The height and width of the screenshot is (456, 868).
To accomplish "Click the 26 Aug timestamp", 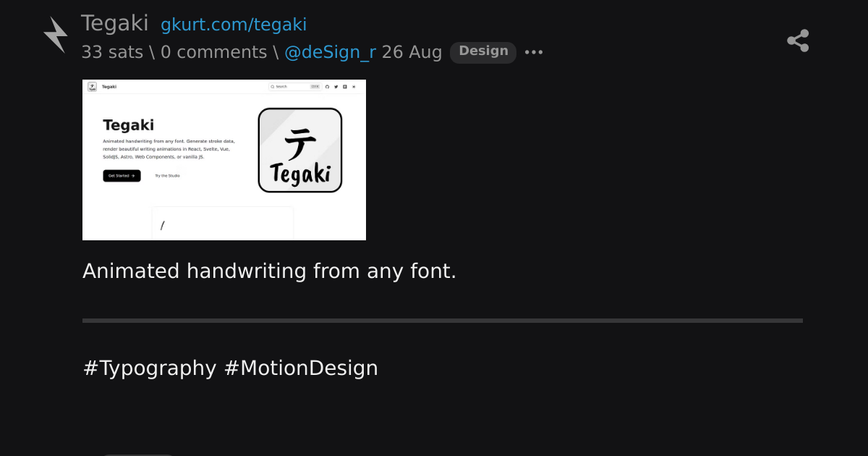I will (412, 52).
